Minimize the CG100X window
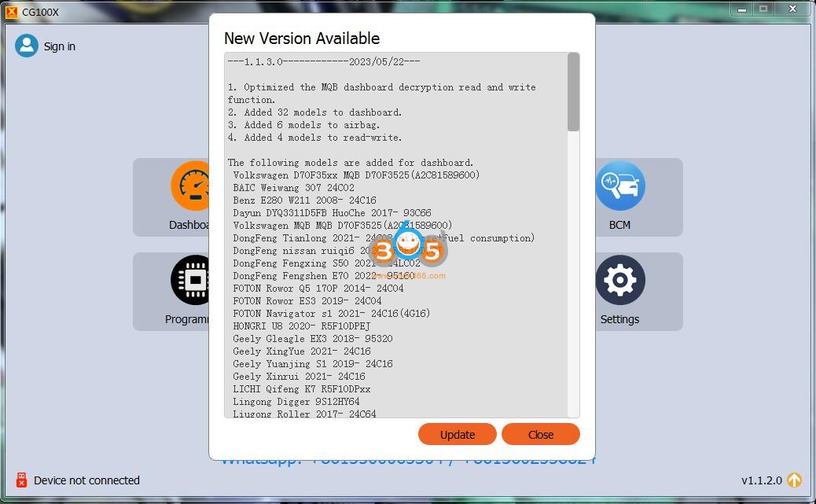The height and width of the screenshot is (504, 816). [741, 9]
